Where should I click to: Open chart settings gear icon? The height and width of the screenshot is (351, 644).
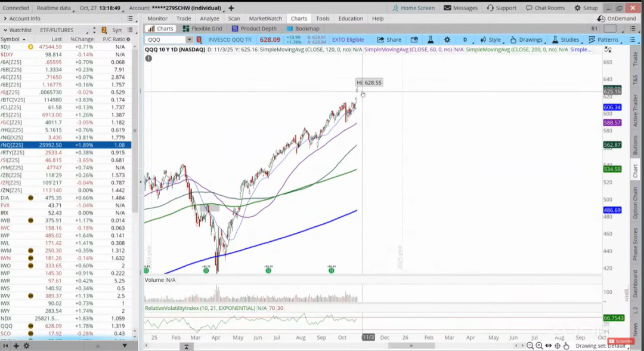tap(447, 39)
